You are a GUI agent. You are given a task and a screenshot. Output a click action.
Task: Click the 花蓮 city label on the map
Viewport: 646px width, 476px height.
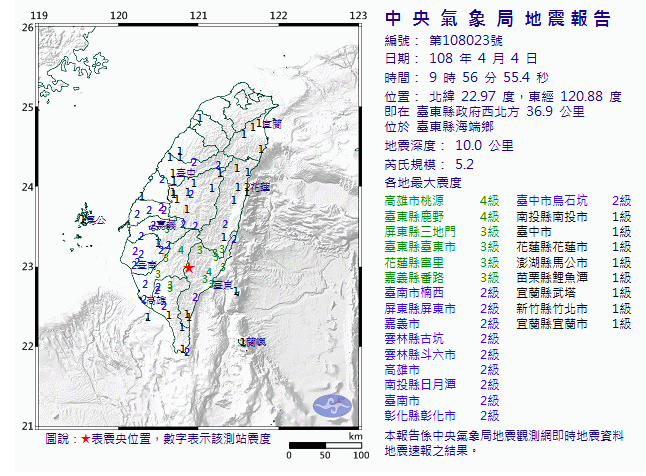pos(260,187)
